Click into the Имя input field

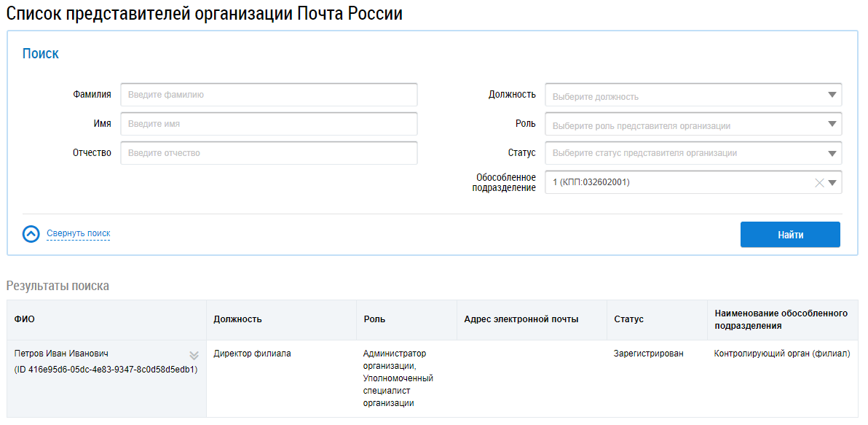[x=269, y=124]
